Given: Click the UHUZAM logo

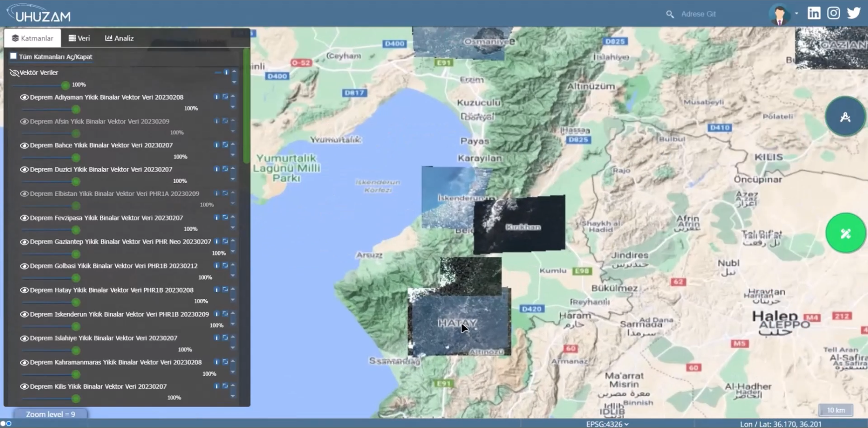Looking at the screenshot, I should [40, 13].
